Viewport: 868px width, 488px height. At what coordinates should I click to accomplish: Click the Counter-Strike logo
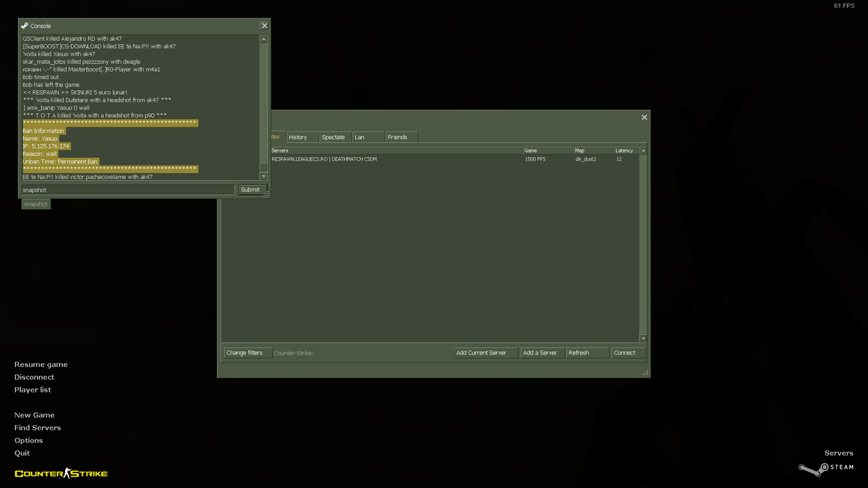click(x=61, y=473)
